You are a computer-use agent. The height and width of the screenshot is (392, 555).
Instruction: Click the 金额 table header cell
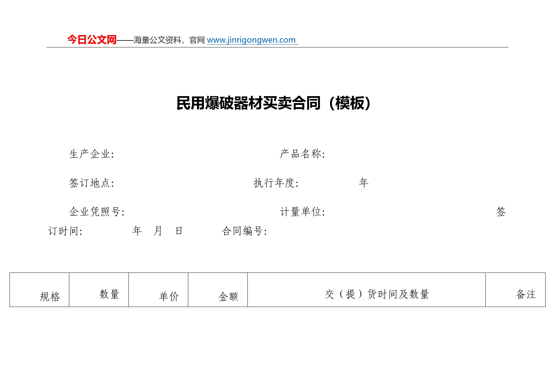click(x=218, y=290)
